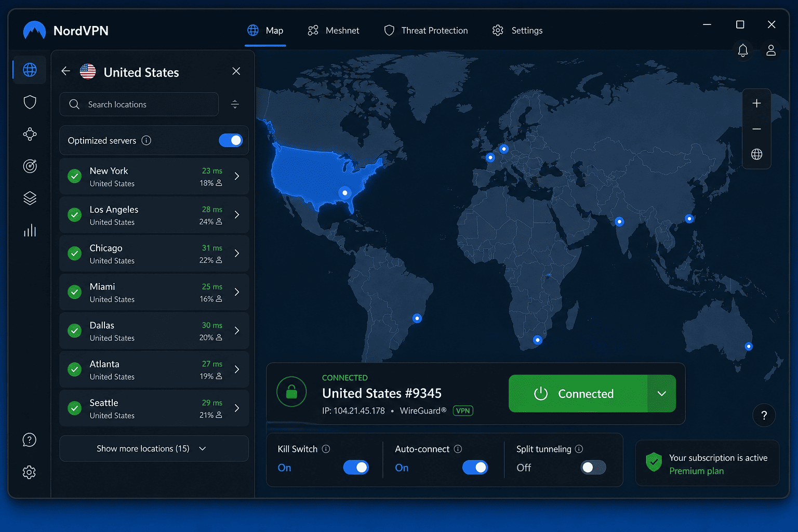Enable the Split tunneling toggle
Viewport: 798px width, 532px height.
[593, 468]
